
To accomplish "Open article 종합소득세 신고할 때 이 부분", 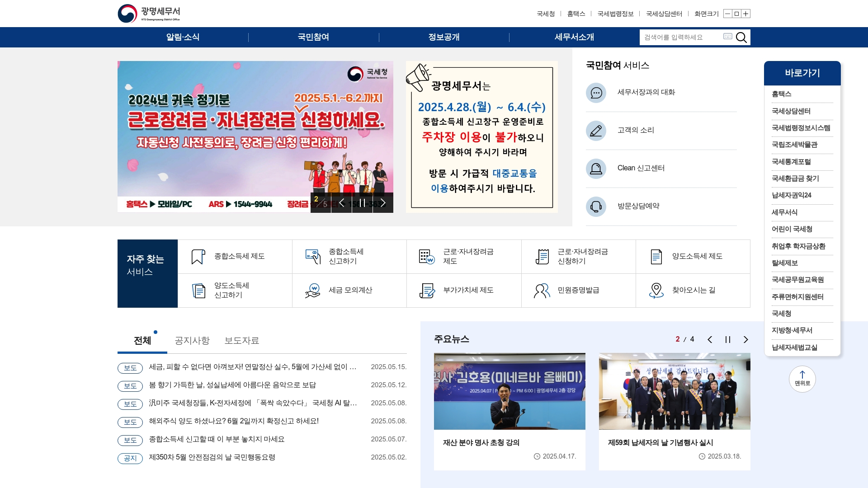I will (217, 439).
